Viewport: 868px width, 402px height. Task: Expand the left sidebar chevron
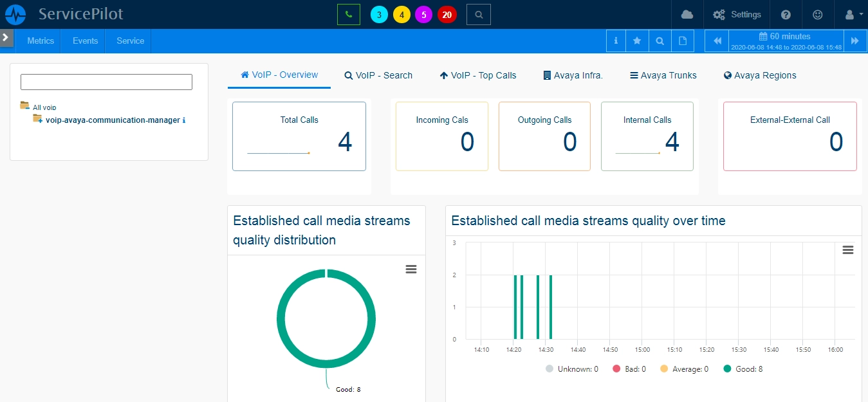click(6, 37)
